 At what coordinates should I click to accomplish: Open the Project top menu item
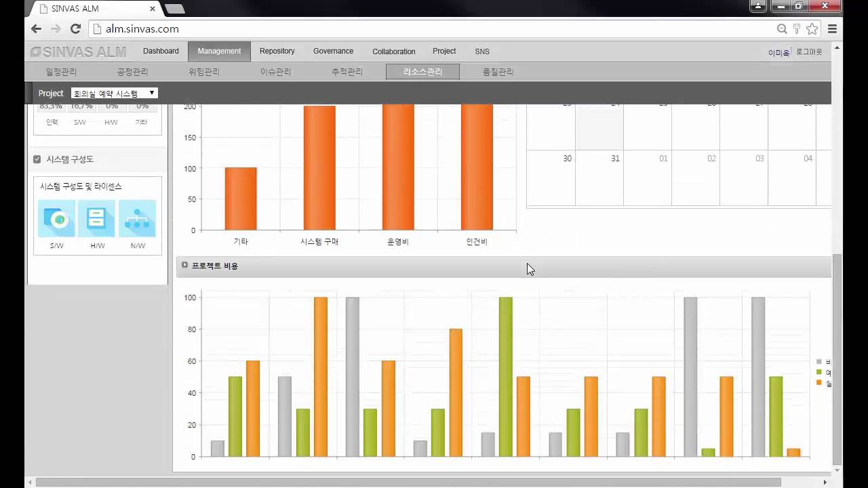coord(444,52)
